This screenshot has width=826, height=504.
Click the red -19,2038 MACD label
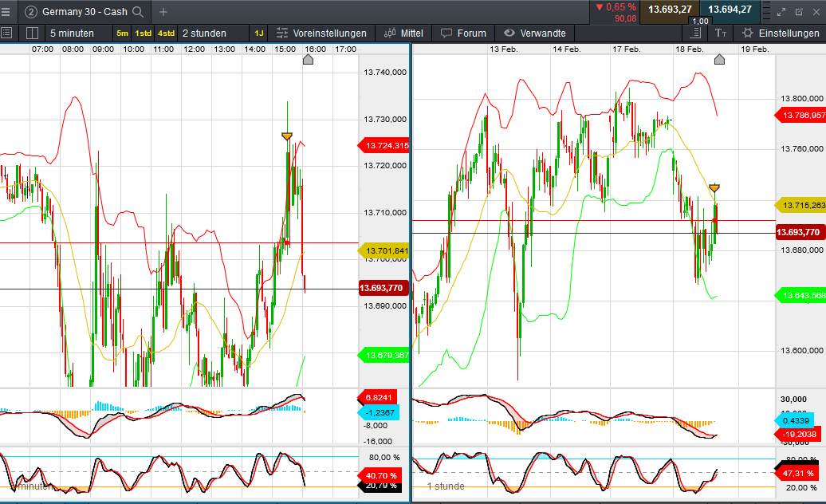tap(798, 435)
